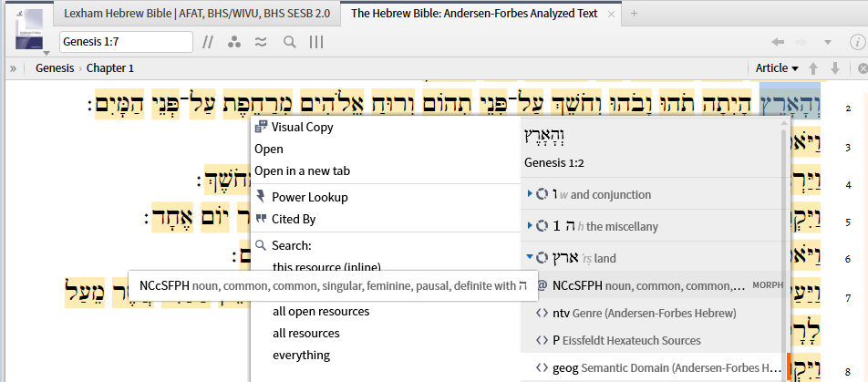Choose Open in a new tab
This screenshot has width=868, height=382.
click(x=303, y=171)
